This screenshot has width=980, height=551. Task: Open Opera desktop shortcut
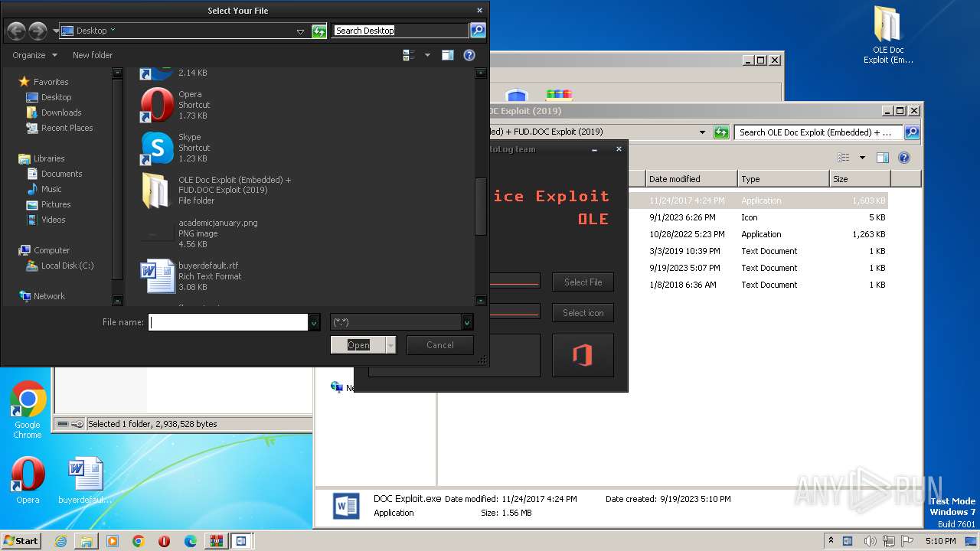pyautogui.click(x=28, y=481)
